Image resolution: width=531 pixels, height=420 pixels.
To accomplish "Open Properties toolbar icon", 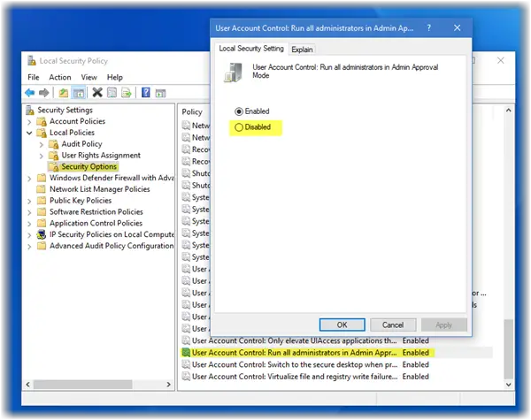I will pyautogui.click(x=112, y=92).
